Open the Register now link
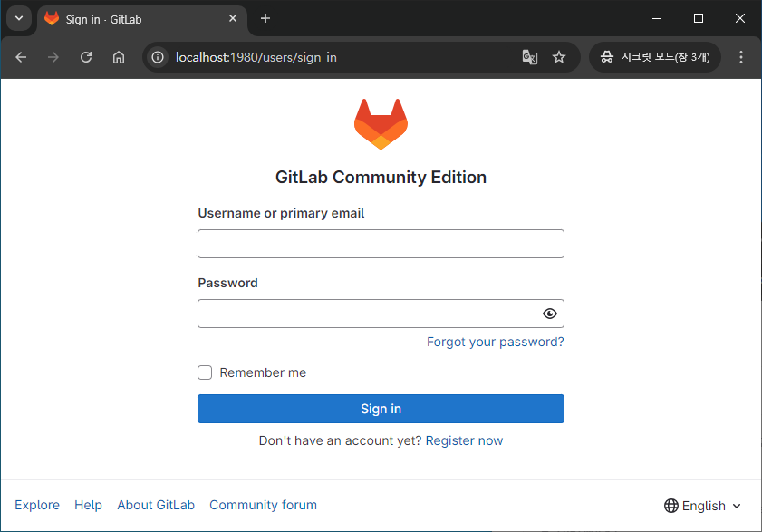Viewport: 762px width, 532px height. tap(464, 440)
